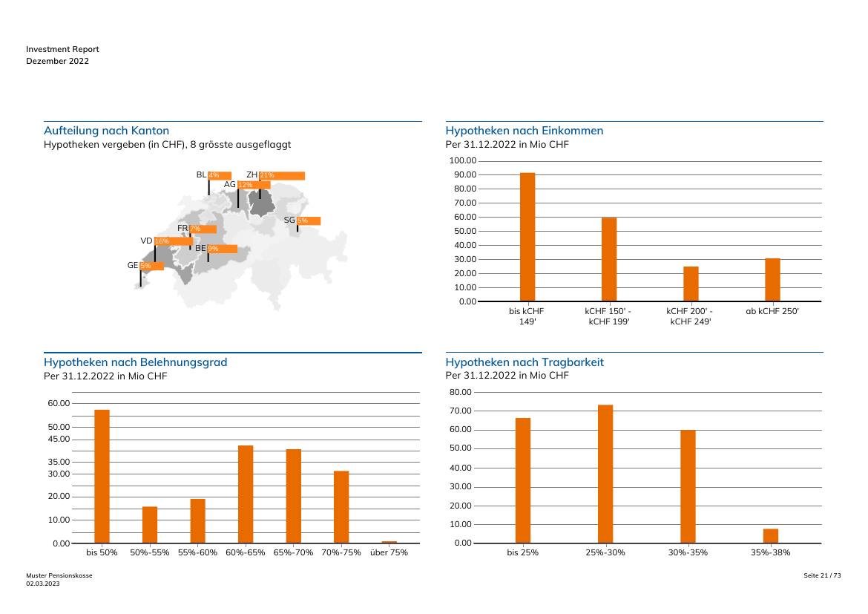Click 'Per 31.12.2022 in Mio CHF' under Einkommen
Image resolution: width=868 pixels, height=614 pixels.
507,145
